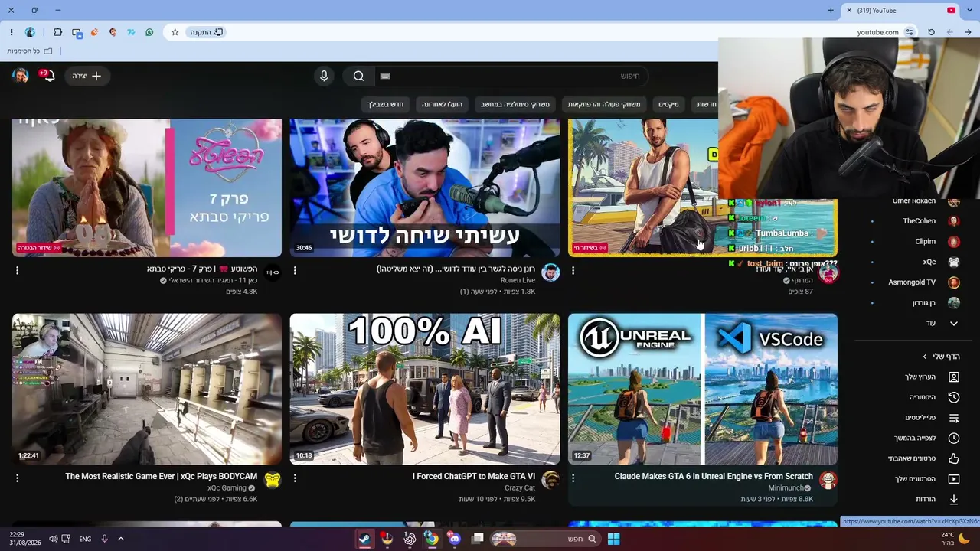Select the חדש בשבילך filter chip
Screen dimensions: 980x551
pyautogui.click(x=385, y=104)
